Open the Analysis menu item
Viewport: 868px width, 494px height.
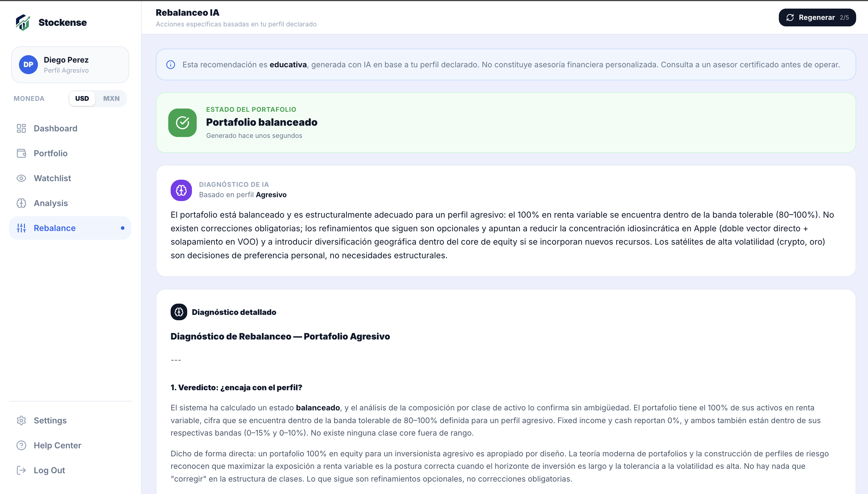70,203
